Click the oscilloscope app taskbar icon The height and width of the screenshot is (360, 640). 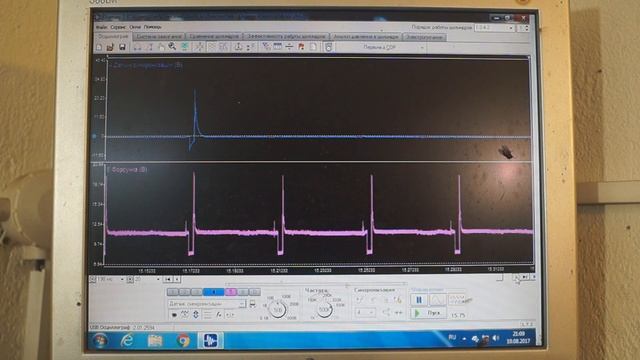point(211,340)
